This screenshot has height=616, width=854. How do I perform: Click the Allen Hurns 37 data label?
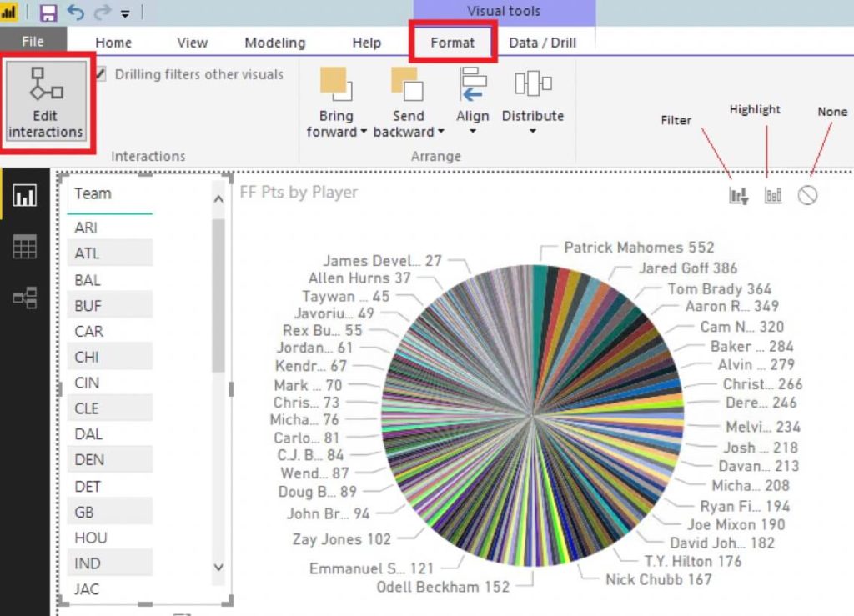[359, 278]
